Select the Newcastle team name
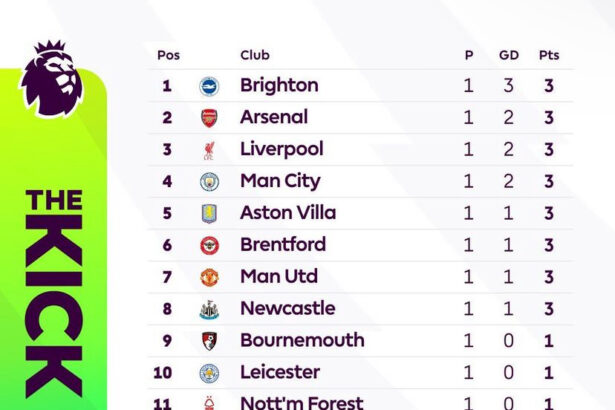The image size is (615, 410). pyautogui.click(x=288, y=308)
